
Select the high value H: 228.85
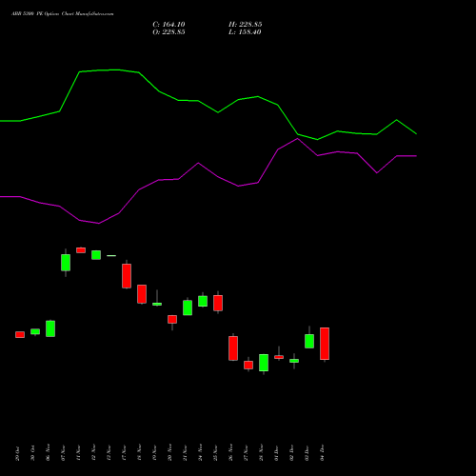coord(246,25)
